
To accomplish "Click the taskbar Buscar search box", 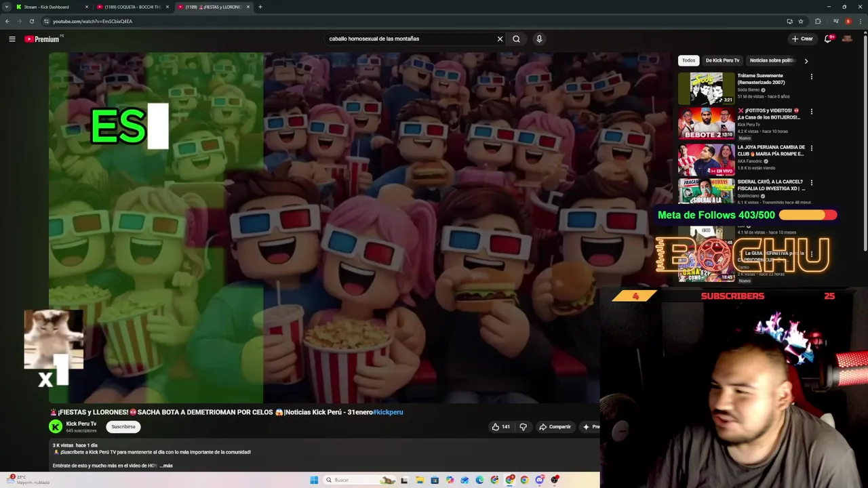I will pos(359,480).
